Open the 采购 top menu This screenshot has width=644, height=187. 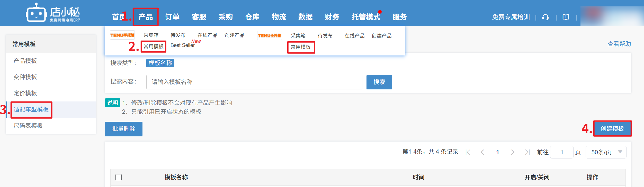[x=226, y=17]
